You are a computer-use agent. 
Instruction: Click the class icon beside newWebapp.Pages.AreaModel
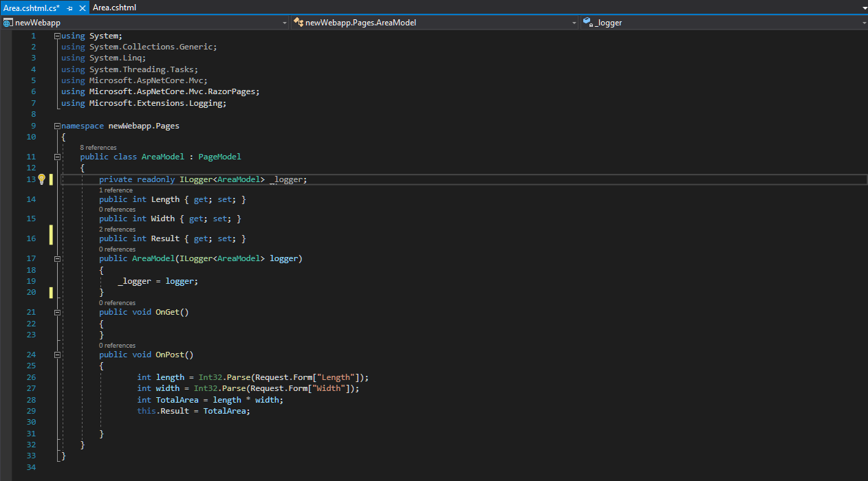coord(299,23)
